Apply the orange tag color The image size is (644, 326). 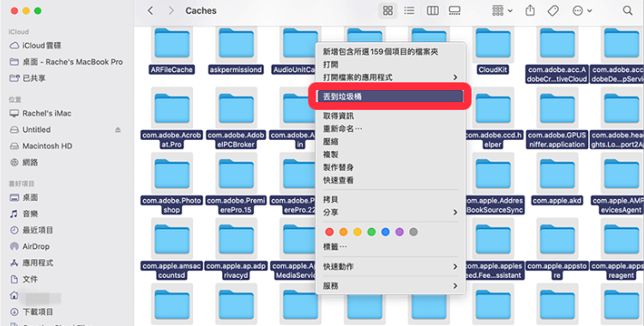tap(343, 232)
